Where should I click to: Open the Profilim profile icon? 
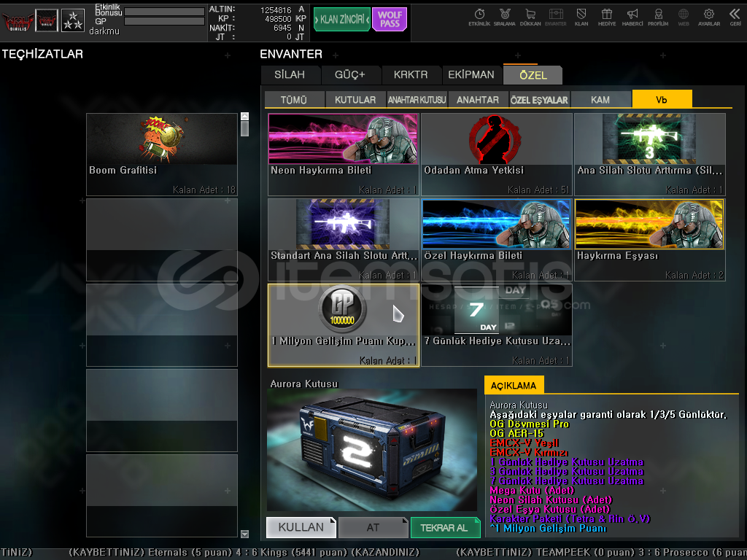[658, 17]
